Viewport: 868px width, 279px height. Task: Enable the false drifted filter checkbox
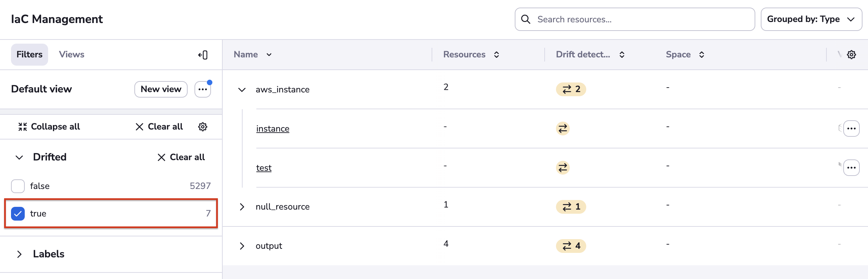(18, 186)
